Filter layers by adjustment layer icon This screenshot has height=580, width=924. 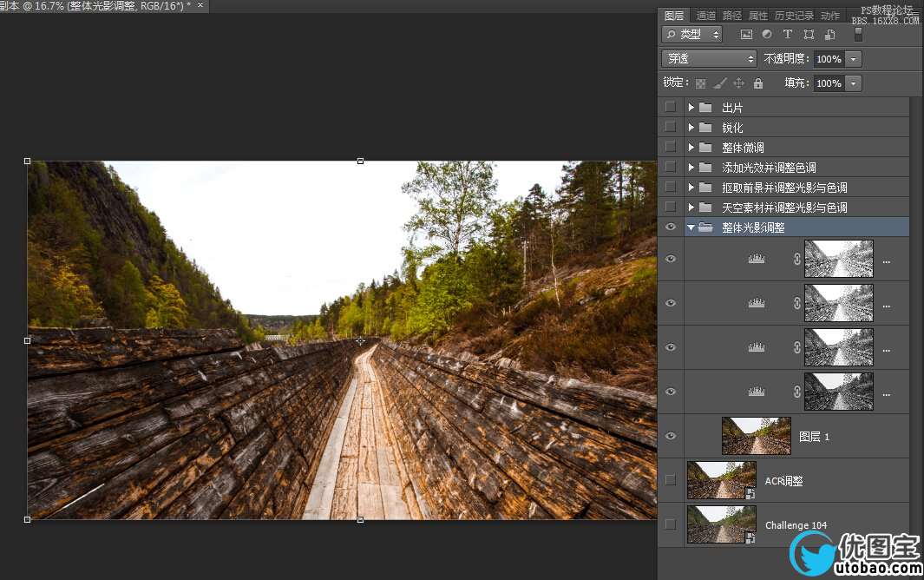coord(767,34)
